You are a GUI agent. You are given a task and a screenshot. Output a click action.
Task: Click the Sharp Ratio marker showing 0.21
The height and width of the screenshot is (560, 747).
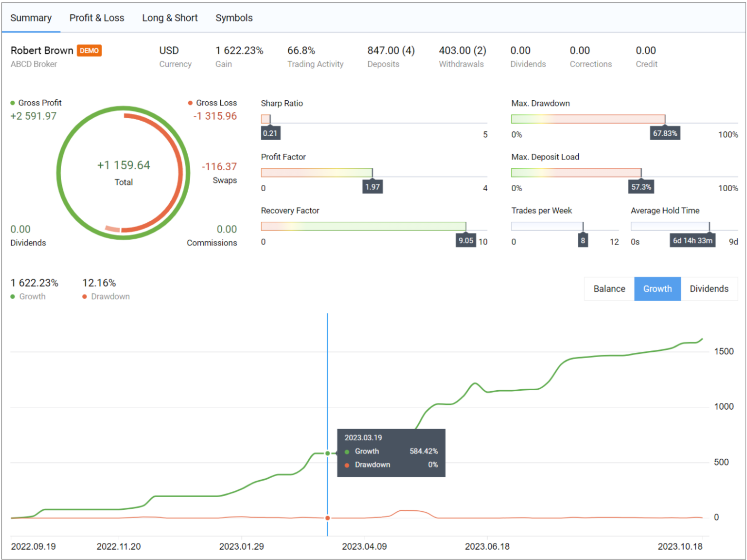tap(270, 133)
